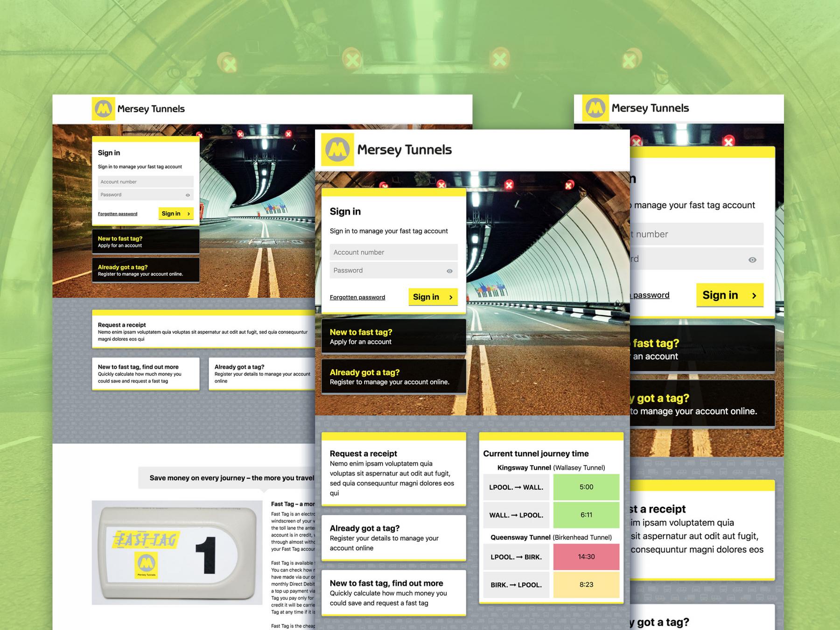Click Password field in center mockup
The width and height of the screenshot is (840, 630).
click(x=393, y=270)
